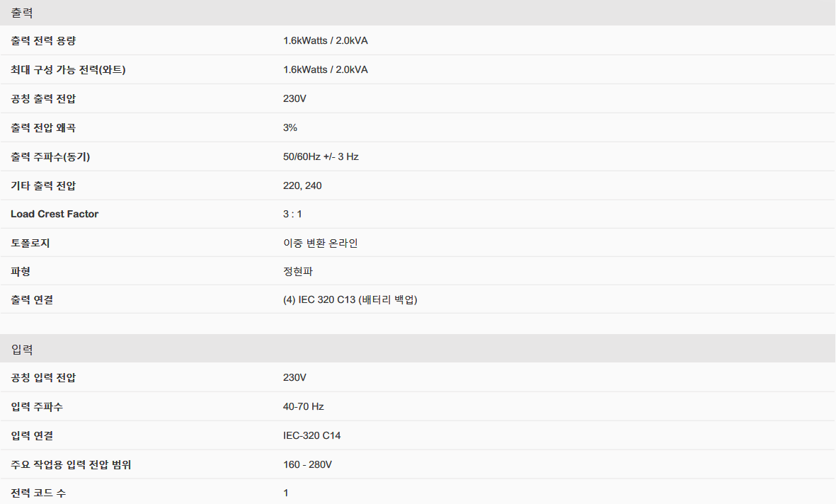Click the 입력 section header
The width and height of the screenshot is (836, 504).
pos(22,350)
